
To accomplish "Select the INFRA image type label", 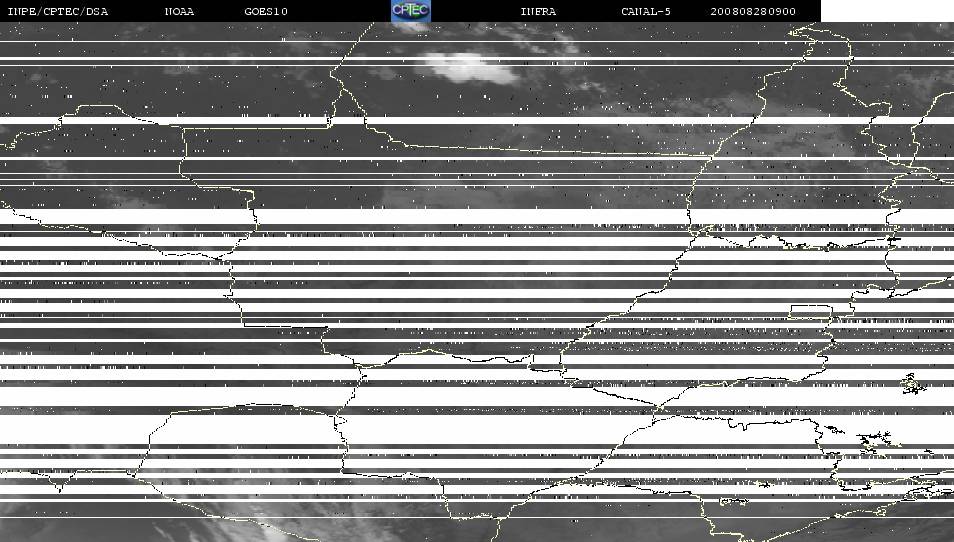I will 538,11.
